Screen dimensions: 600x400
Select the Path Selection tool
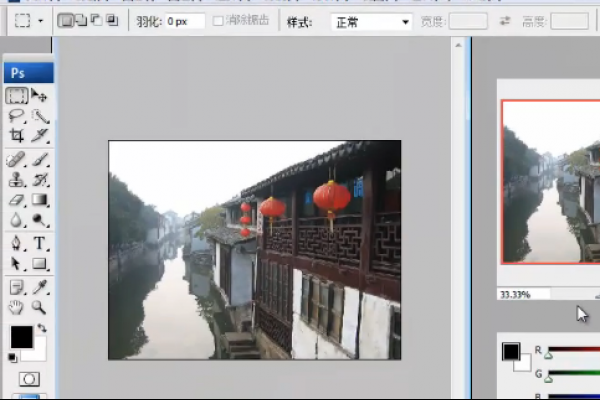click(16, 264)
